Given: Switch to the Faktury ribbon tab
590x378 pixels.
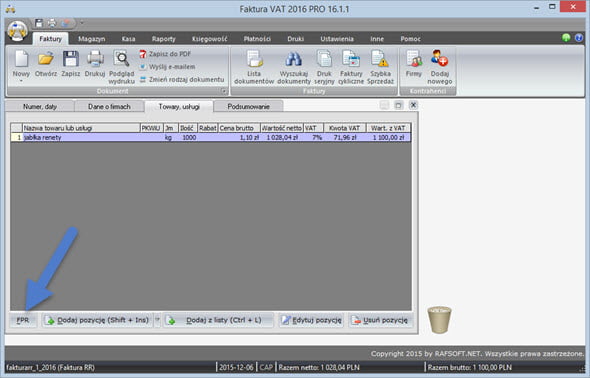Looking at the screenshot, I should [50, 39].
